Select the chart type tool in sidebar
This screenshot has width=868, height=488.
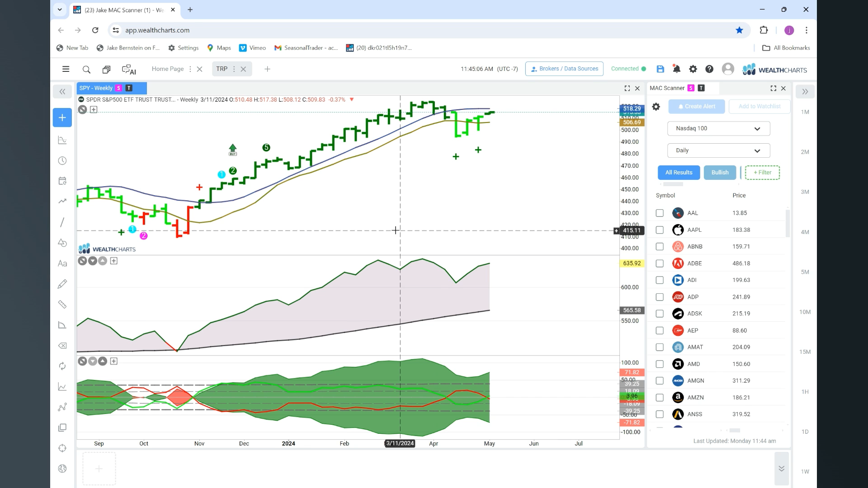(62, 141)
